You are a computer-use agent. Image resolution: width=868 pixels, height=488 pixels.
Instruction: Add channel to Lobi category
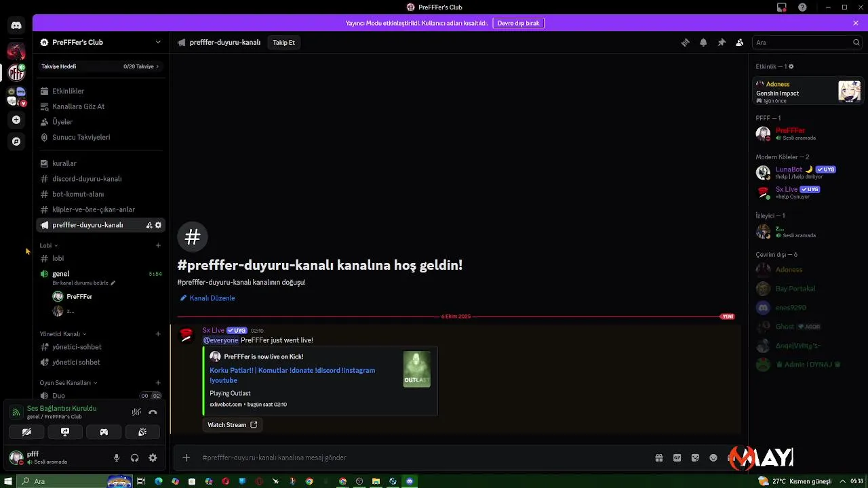click(x=158, y=245)
